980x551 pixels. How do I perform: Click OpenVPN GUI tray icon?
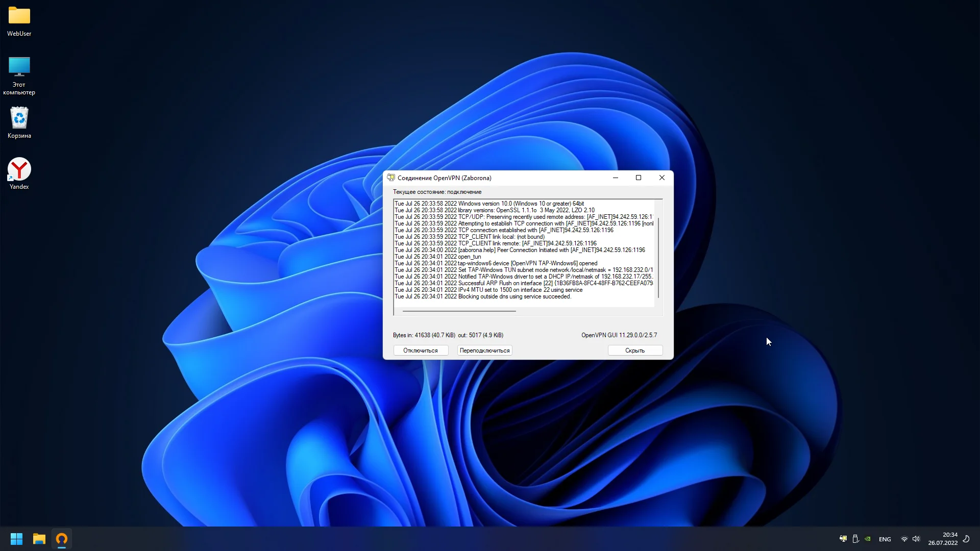tap(843, 539)
